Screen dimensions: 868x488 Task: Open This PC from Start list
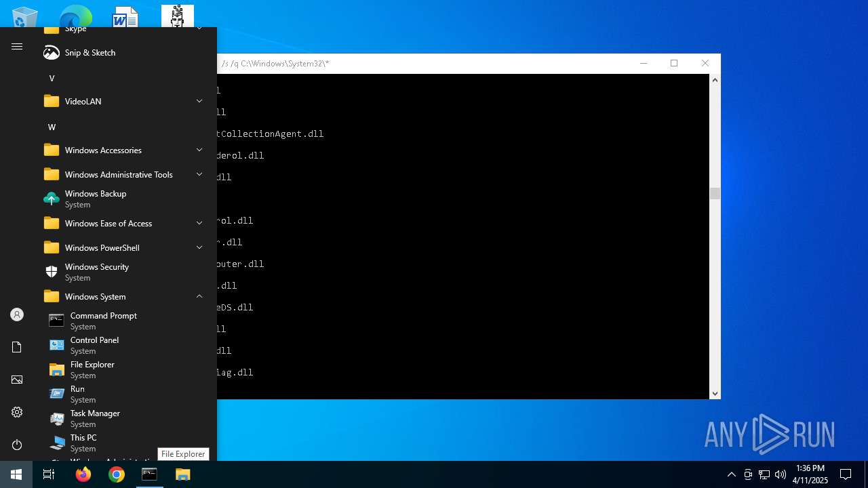point(122,443)
